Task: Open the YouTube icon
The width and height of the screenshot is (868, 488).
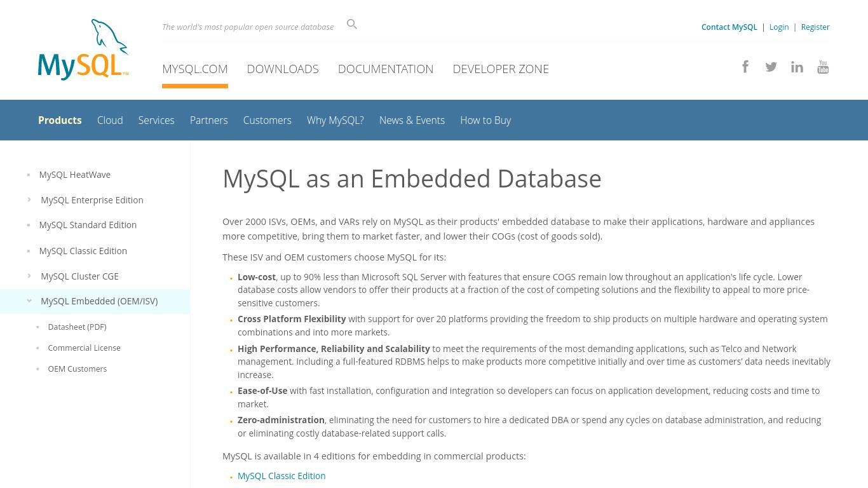Action: coord(823,67)
